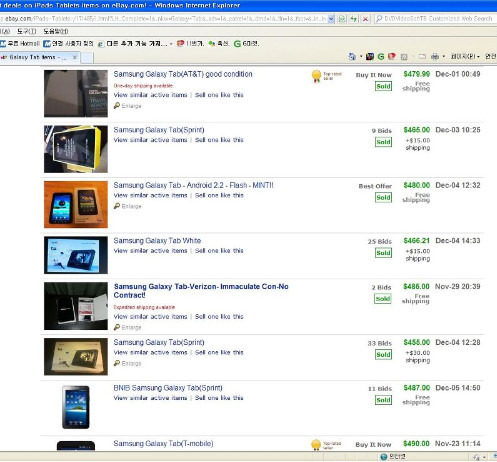Click the yellow-box Sprint Galaxy Tab thumbnail
This screenshot has width=497, height=462.
pos(76,149)
